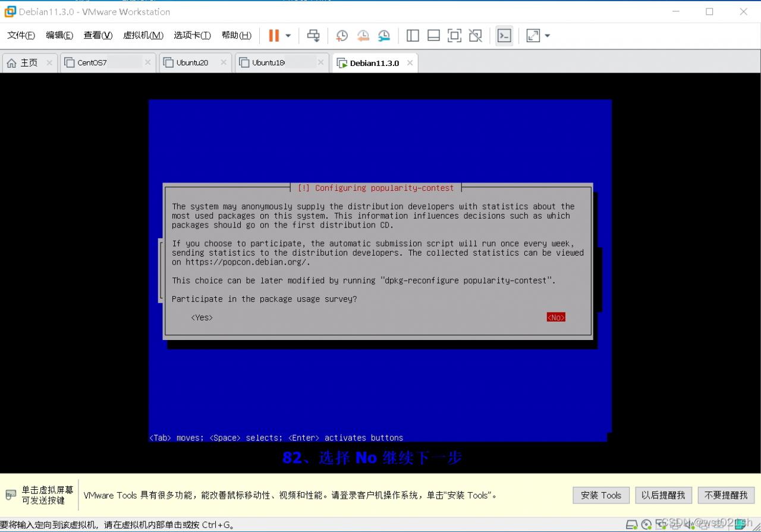Viewport: 761px width, 532px height.
Task: Click the 不要提醒我 button
Action: point(726,495)
